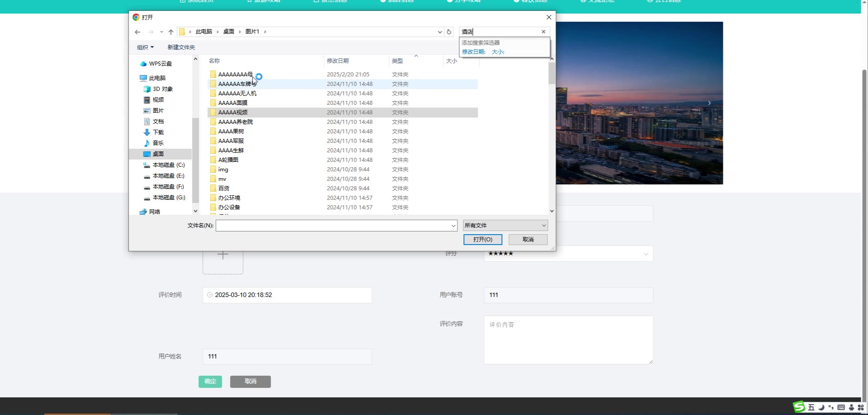Go up one folder level arrow
This screenshot has width=868, height=415.
tap(171, 32)
